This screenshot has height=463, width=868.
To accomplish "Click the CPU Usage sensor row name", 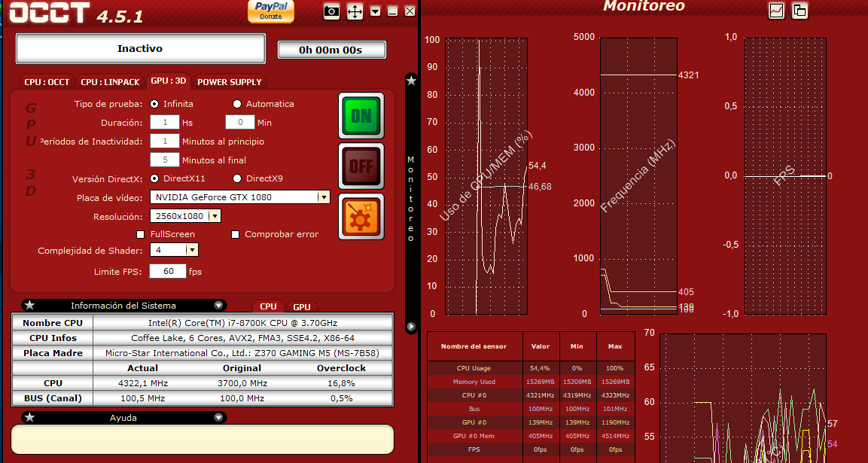I will point(474,368).
